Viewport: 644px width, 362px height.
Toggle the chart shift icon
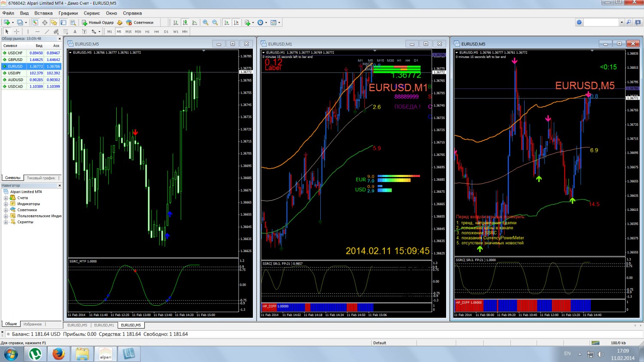[x=236, y=22]
